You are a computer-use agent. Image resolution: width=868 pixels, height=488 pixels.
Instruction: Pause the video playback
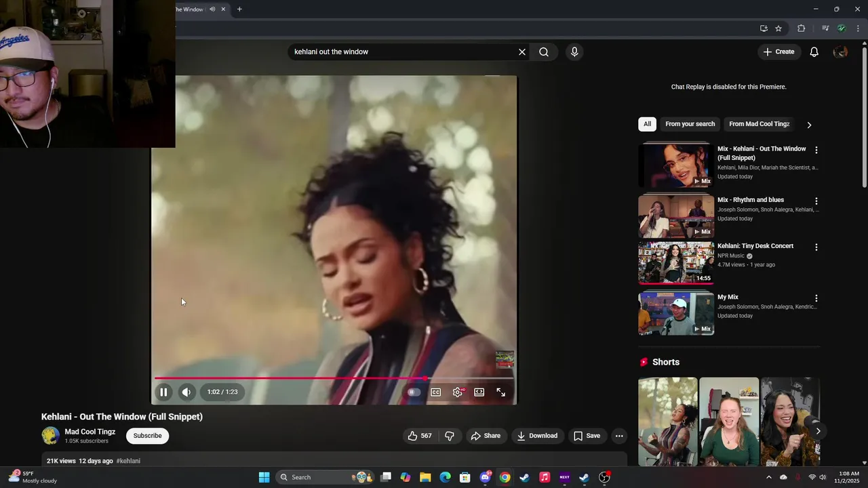point(163,392)
